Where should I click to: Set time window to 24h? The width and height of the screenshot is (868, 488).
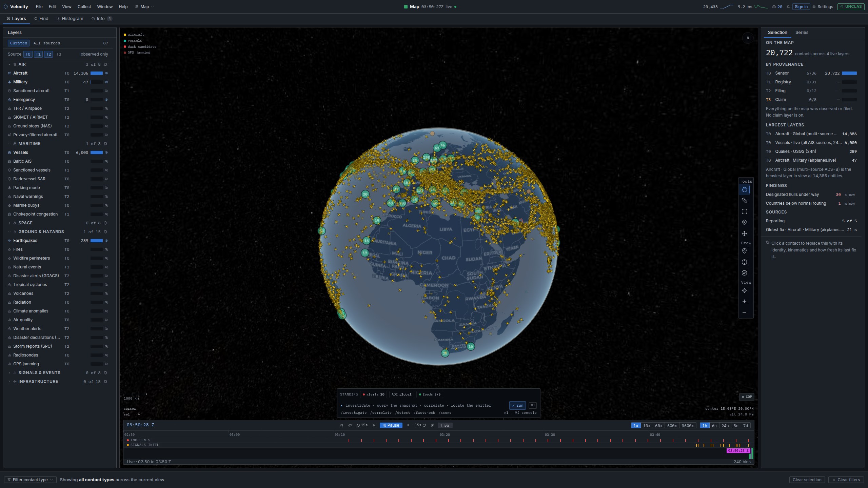coord(725,426)
